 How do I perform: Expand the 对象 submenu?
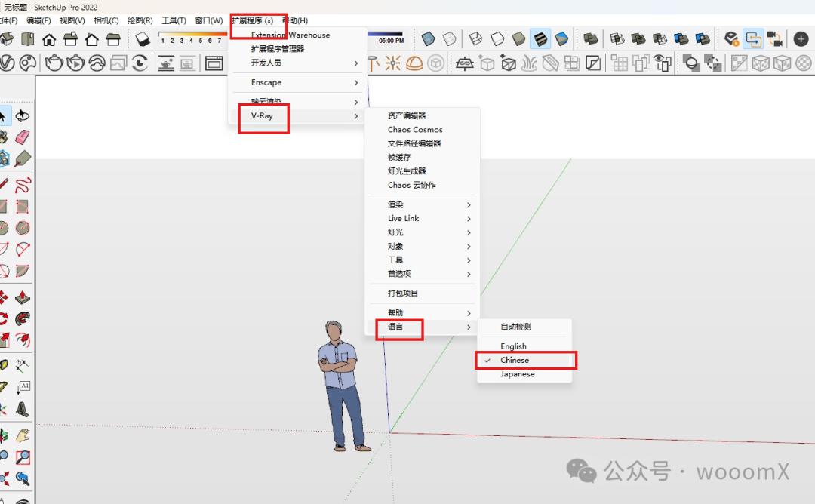[x=423, y=246]
